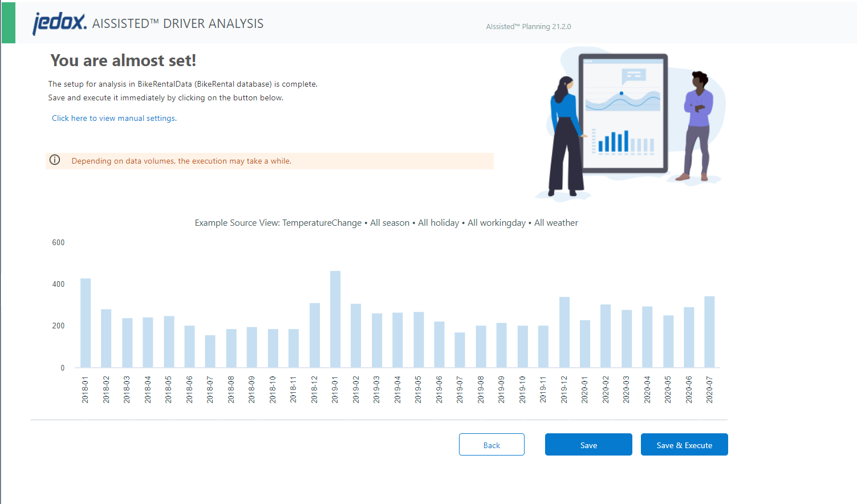Open manual settings via the blue link

tap(113, 118)
